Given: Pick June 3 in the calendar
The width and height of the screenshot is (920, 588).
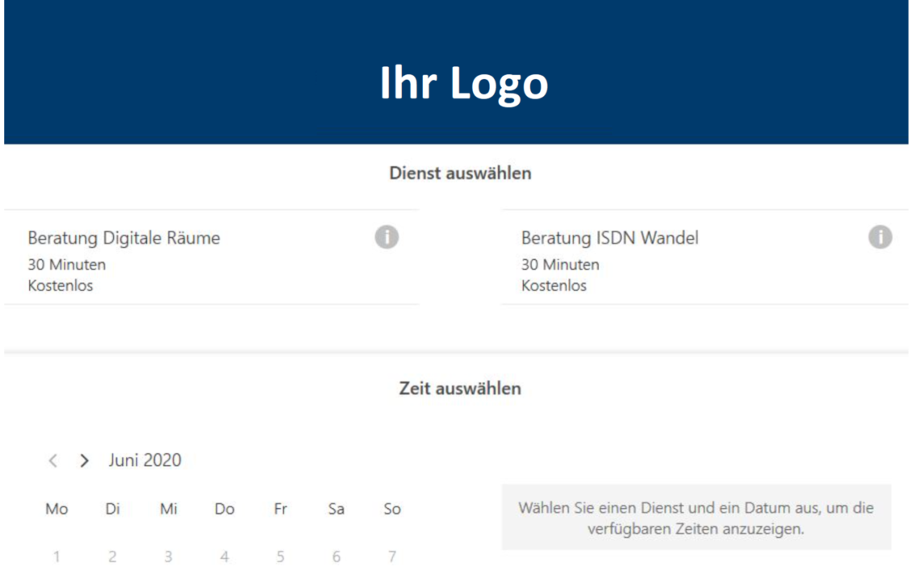Looking at the screenshot, I should tap(169, 557).
